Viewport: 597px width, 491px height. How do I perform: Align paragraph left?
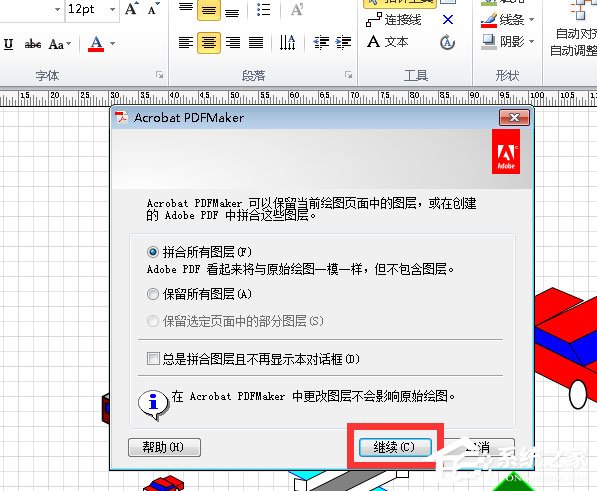(x=186, y=42)
